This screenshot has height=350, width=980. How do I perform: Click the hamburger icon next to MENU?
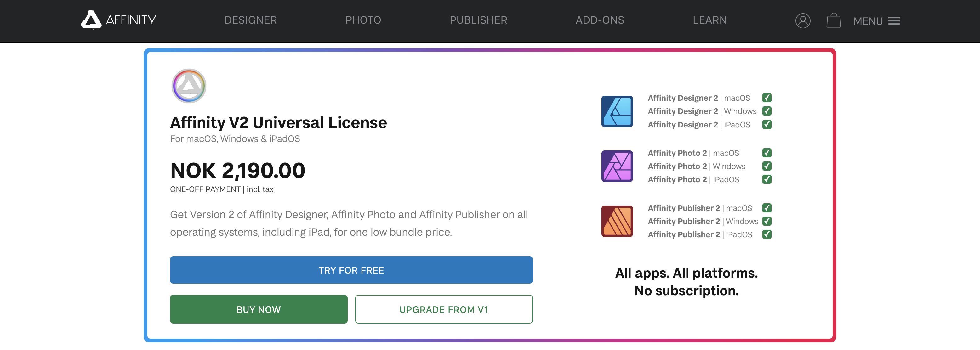point(895,21)
